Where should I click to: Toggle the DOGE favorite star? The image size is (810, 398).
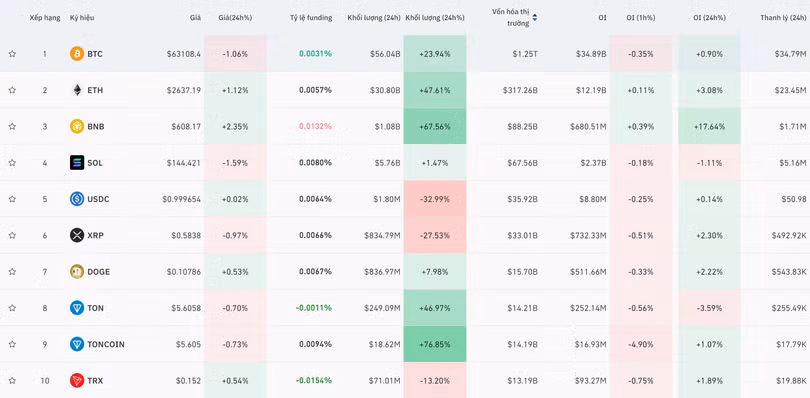pyautogui.click(x=12, y=271)
